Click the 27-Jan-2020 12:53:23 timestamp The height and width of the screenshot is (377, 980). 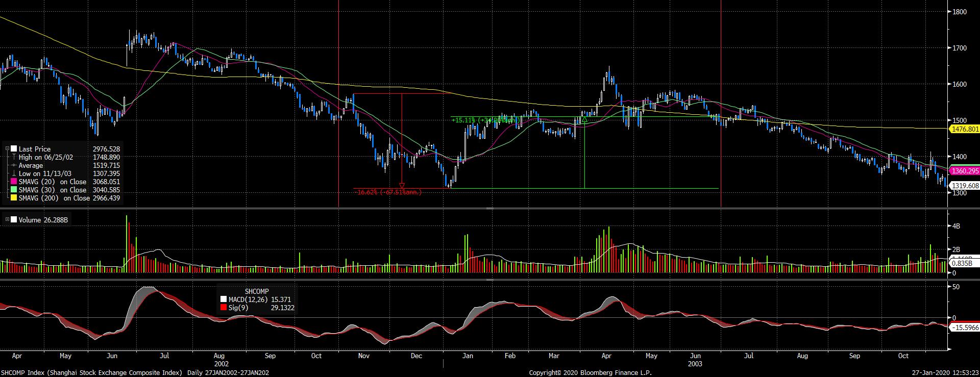tap(945, 373)
